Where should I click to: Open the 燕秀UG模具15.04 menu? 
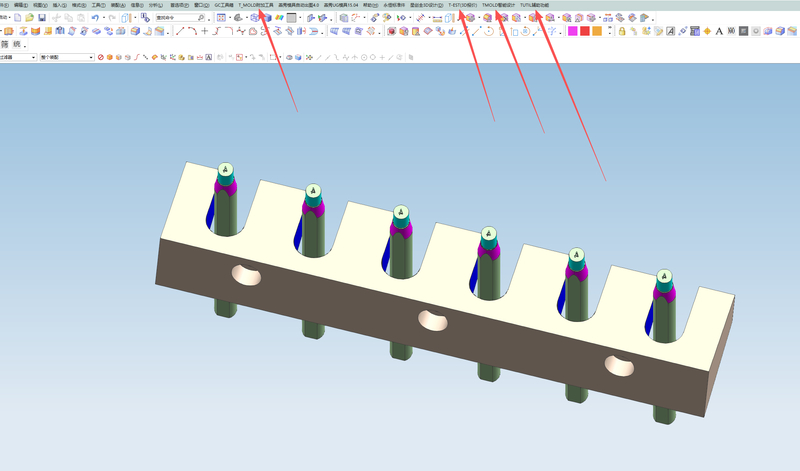coord(341,5)
